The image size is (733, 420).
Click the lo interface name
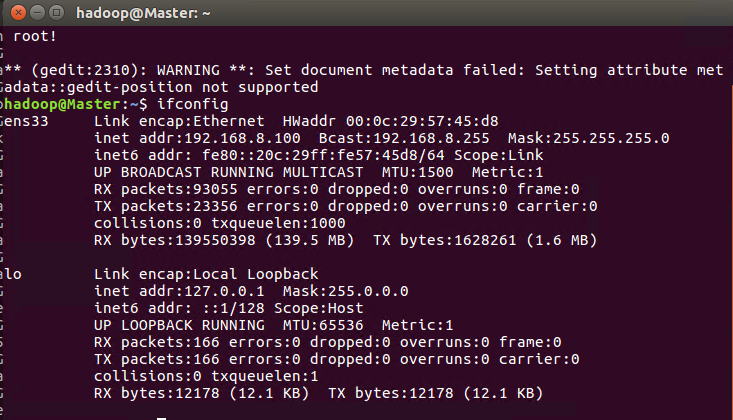tap(13, 274)
